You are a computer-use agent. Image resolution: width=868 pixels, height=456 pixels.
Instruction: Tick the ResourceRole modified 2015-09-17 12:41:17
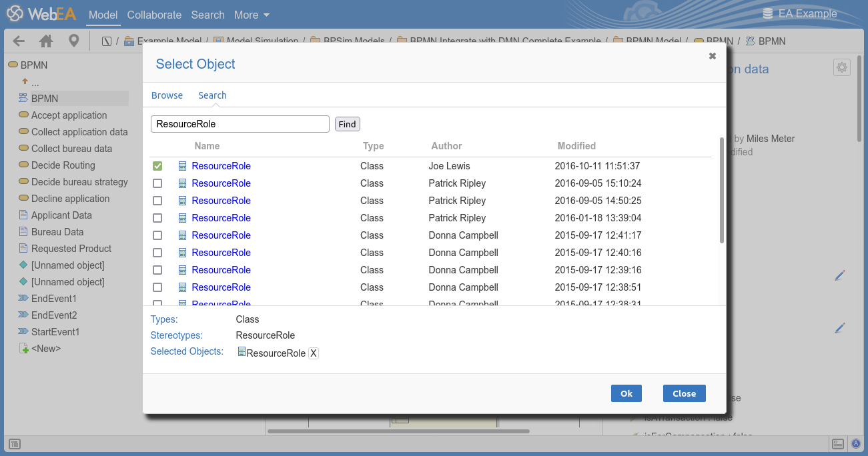[157, 235]
